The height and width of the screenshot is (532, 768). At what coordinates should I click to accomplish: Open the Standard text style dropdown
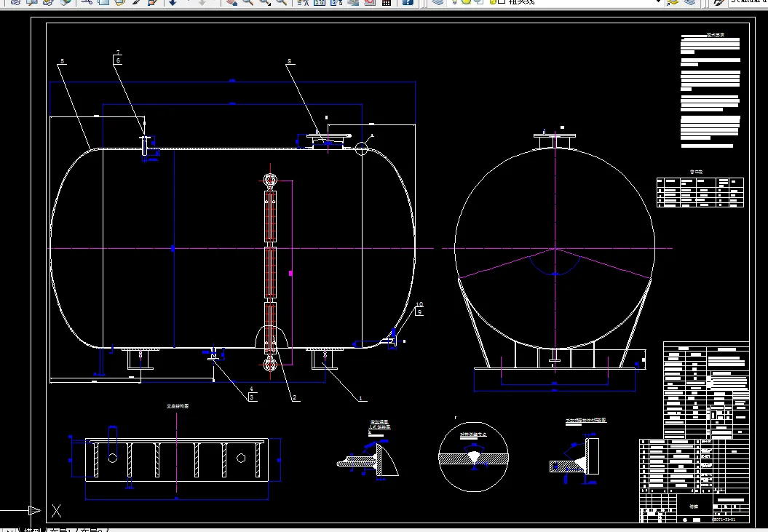[748, 2]
